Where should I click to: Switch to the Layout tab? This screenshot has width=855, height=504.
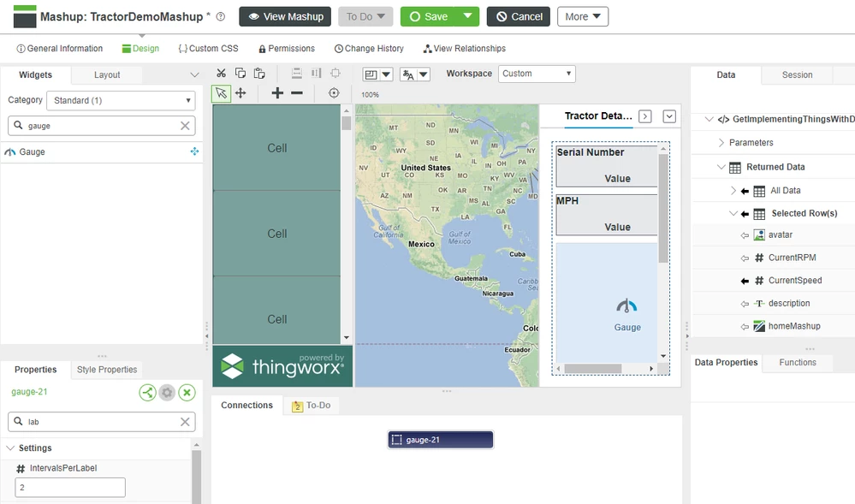coord(107,74)
